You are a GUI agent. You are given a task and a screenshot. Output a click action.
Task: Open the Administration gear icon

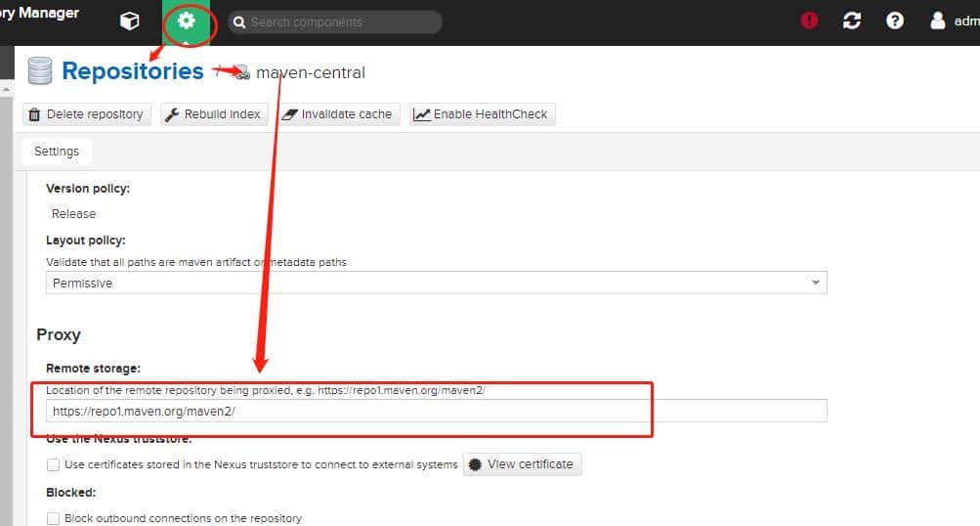(x=187, y=22)
